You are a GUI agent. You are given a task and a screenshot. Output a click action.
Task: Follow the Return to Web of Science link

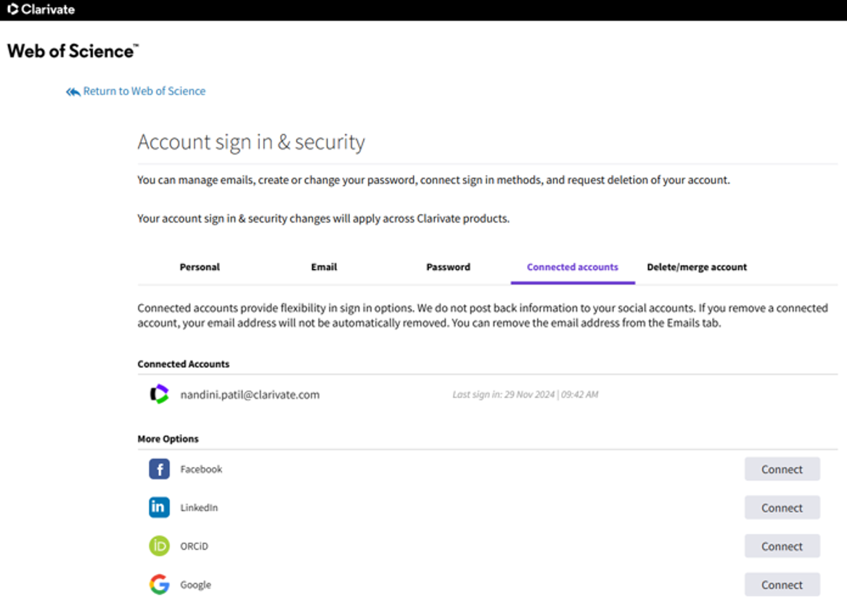[144, 91]
